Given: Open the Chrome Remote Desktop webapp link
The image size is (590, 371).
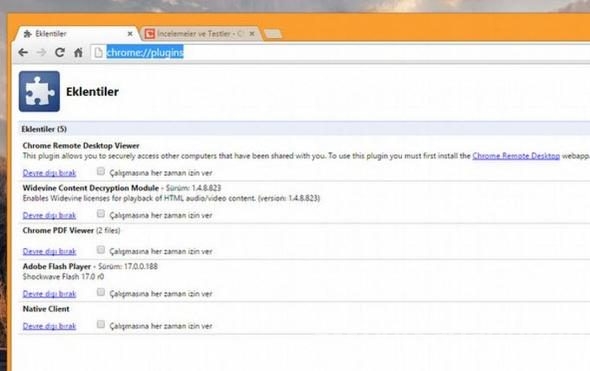Looking at the screenshot, I should coord(516,156).
